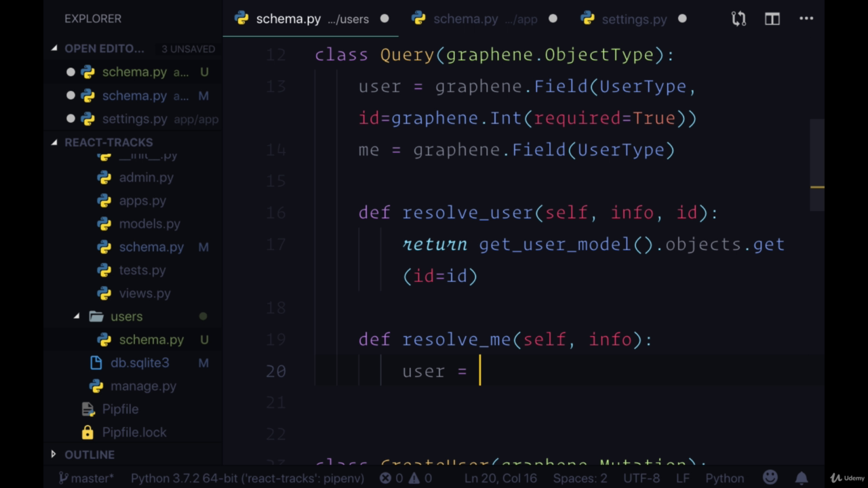Switch to schema.py .../users tab
Screen dimensions: 868x488
pos(312,19)
